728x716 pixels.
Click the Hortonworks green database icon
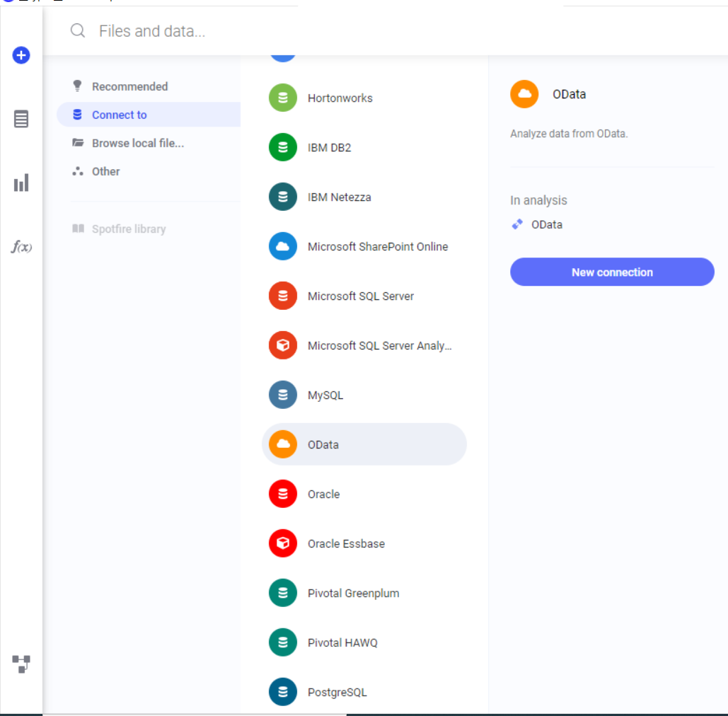283,98
